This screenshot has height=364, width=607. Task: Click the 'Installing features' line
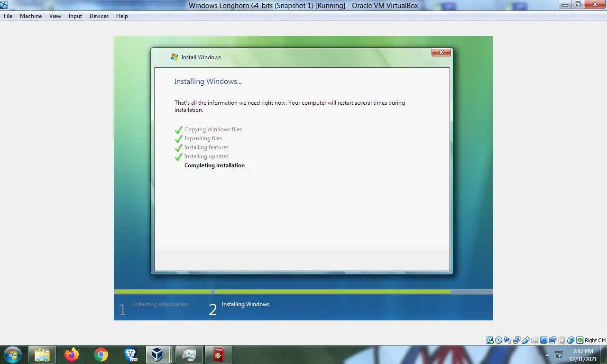pos(206,147)
